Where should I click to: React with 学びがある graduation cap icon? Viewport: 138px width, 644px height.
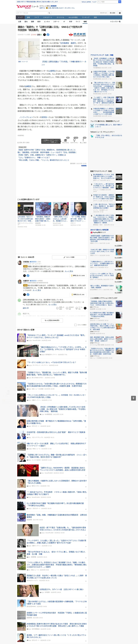point(66,140)
